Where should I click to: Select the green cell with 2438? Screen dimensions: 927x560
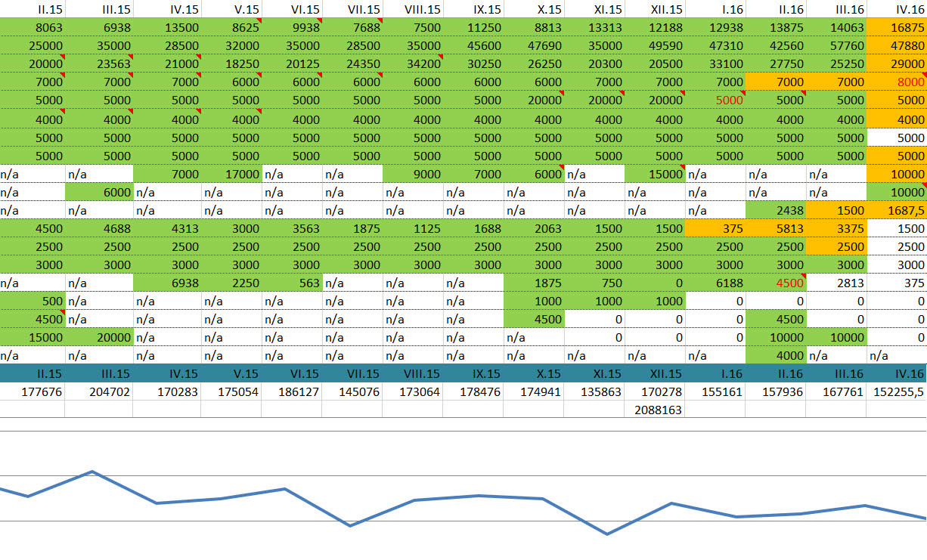coord(776,210)
